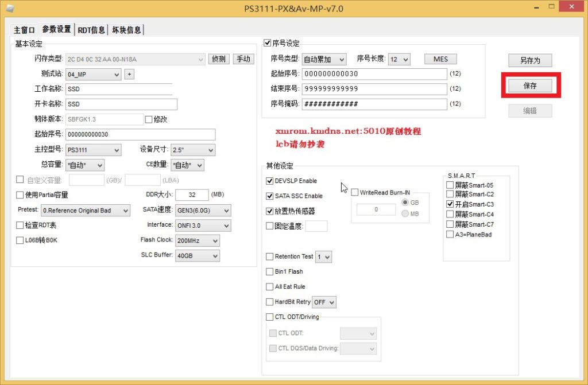Enable the 屏蔽Smart-05 checkbox
Image resolution: width=588 pixels, height=385 pixels.
coord(450,185)
